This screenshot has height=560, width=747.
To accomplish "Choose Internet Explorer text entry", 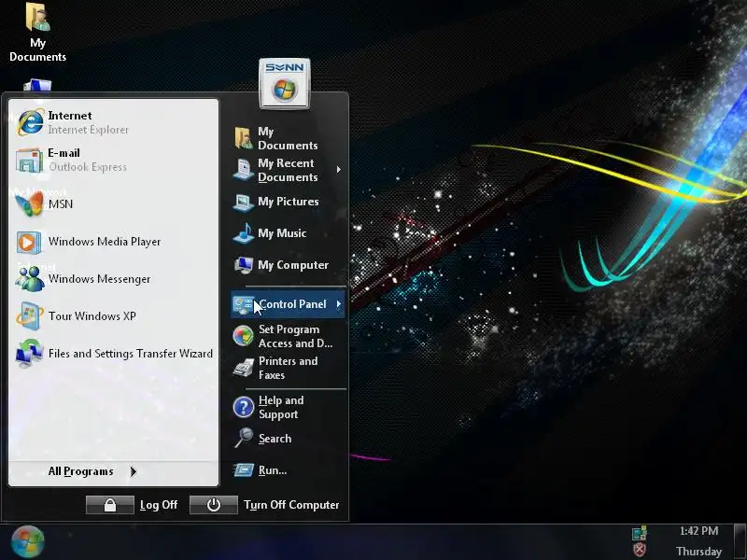I will [x=88, y=130].
